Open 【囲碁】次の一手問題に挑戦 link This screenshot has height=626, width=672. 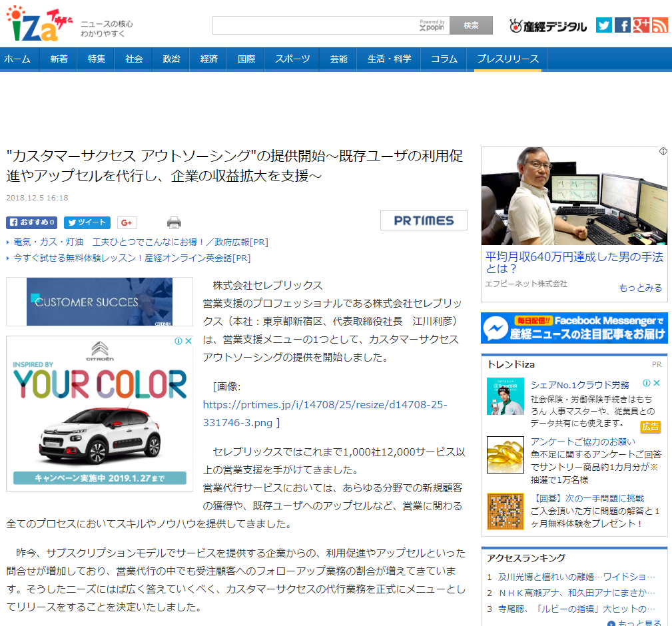click(x=587, y=498)
